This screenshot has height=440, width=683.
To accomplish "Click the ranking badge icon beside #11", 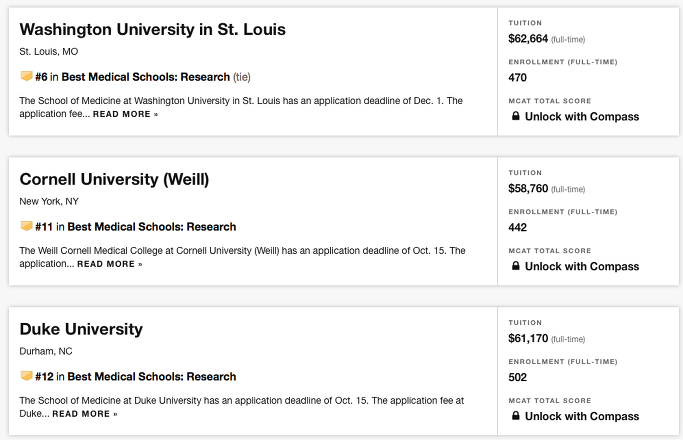I will click(x=26, y=226).
